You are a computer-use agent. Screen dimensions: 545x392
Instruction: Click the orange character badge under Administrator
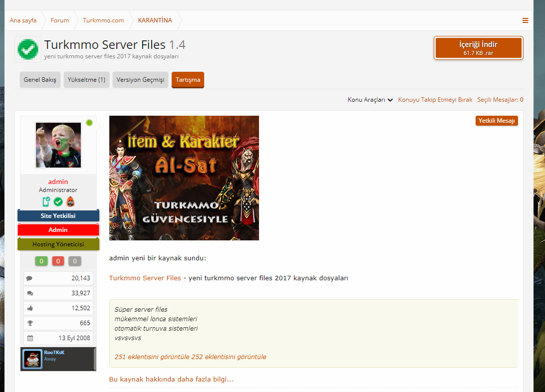70,201
